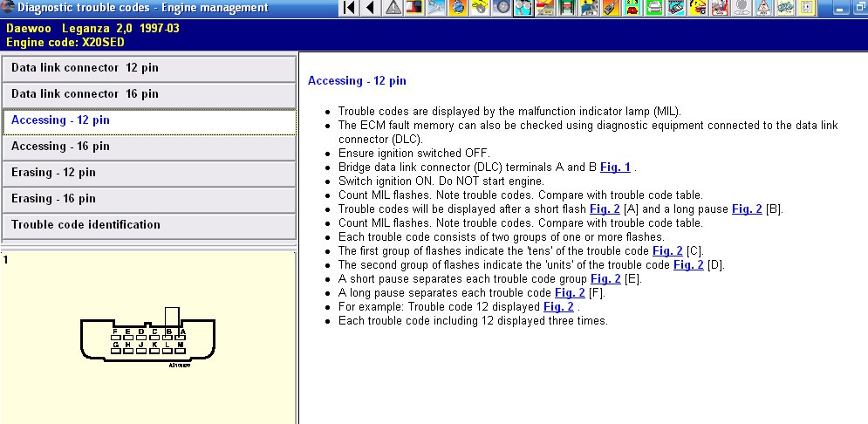
Task: Open 'Data link connector 16 pin' section
Action: tap(149, 94)
